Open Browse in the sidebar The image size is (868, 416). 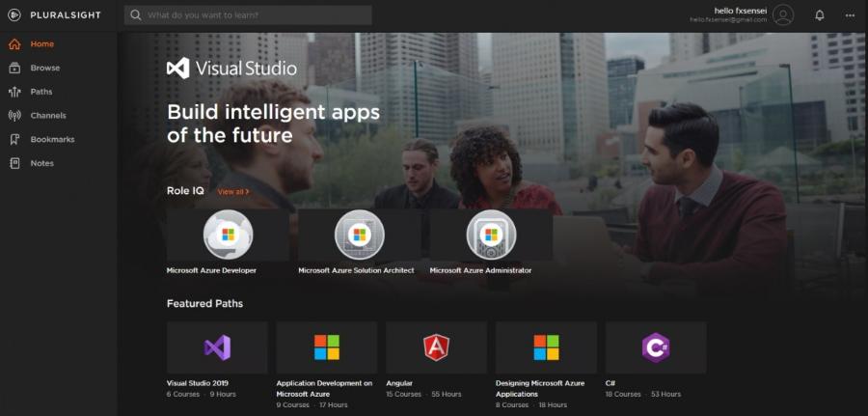tap(44, 69)
